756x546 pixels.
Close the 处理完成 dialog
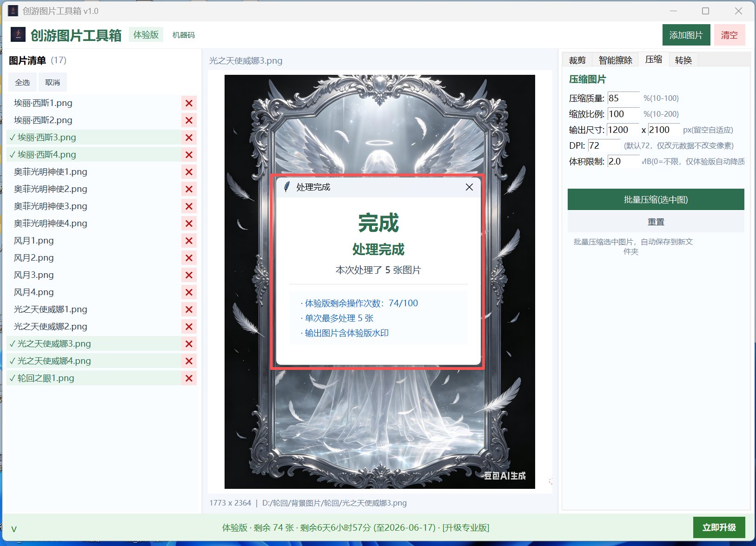469,187
